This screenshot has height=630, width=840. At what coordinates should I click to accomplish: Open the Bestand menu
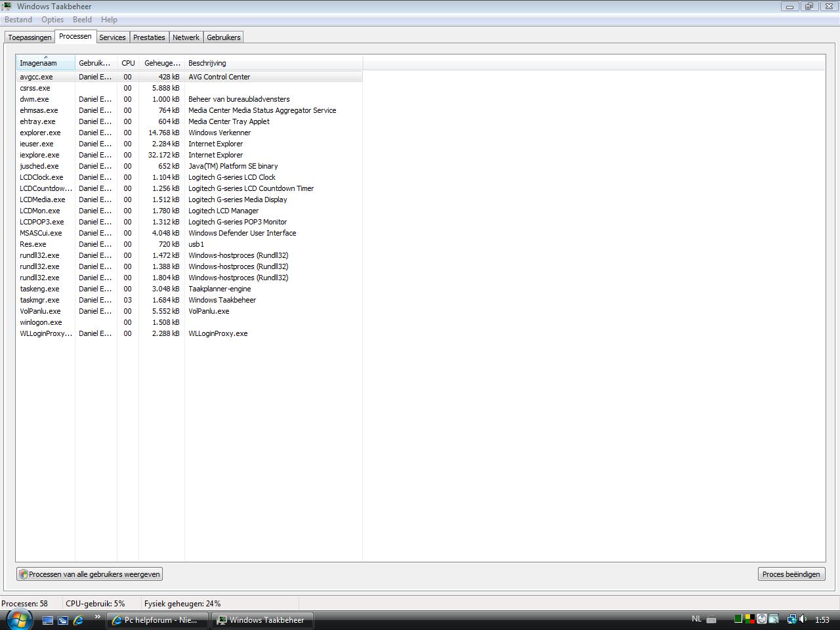tap(18, 20)
